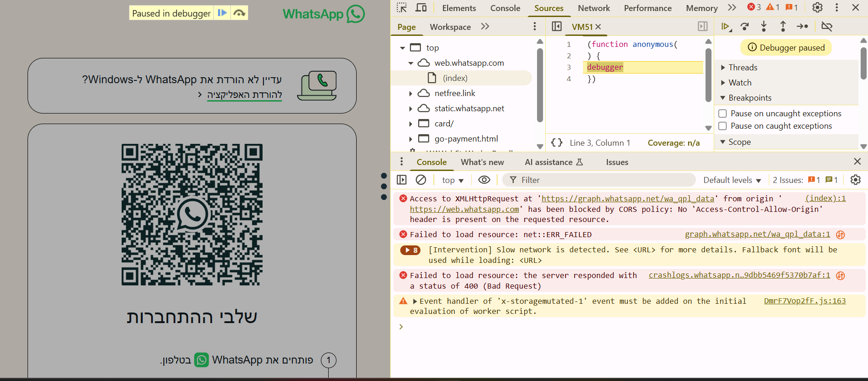Collapse the top frame tree node
868x381 pixels.
[403, 48]
